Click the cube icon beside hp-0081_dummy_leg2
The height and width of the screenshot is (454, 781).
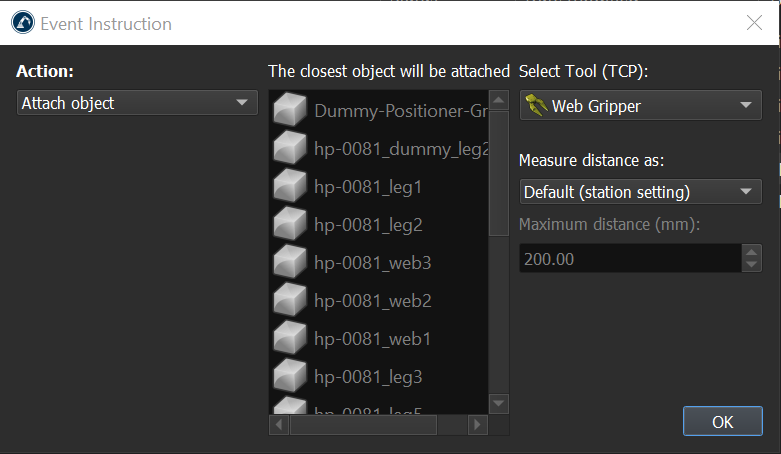[x=289, y=149]
